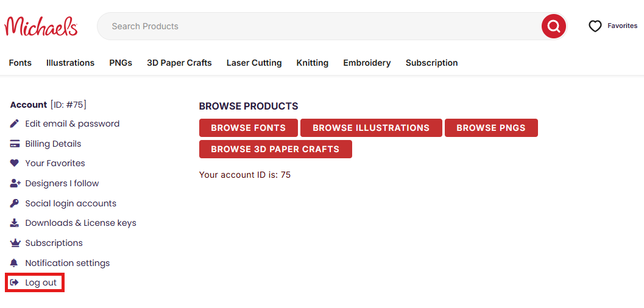Open the Laser Cutting category
The image size is (644, 308).
coord(254,63)
